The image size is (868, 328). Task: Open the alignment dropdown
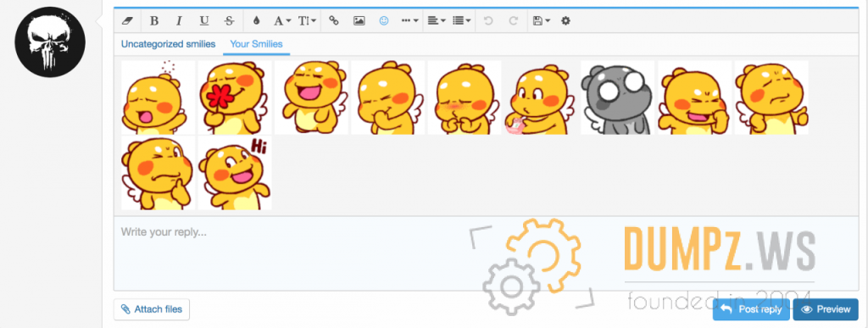point(436,21)
